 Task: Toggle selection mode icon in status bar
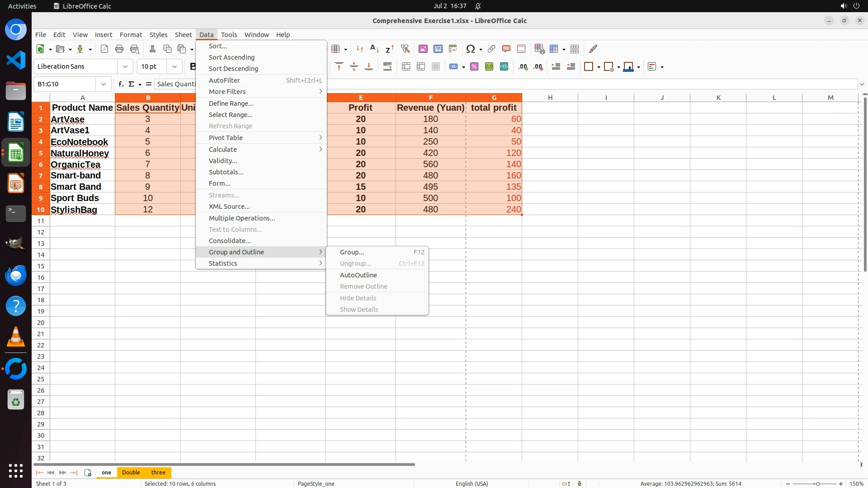(566, 483)
